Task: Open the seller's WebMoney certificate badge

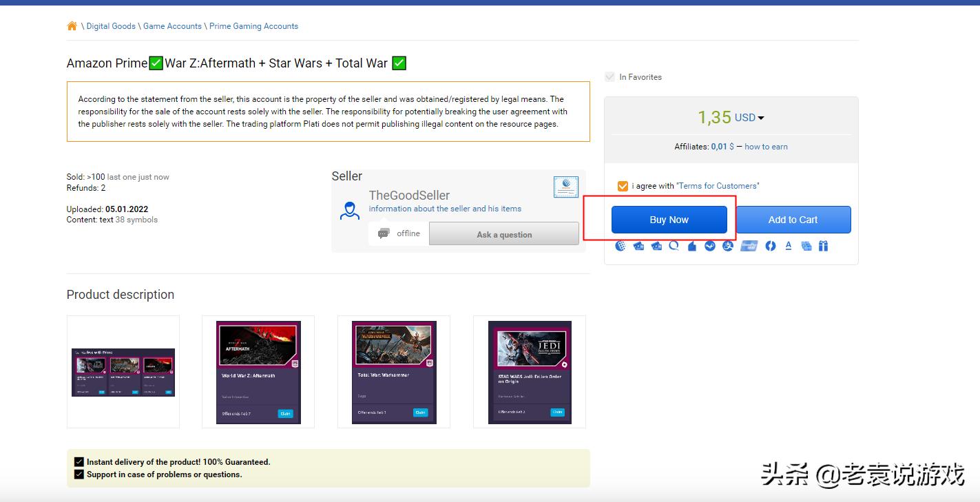Action: [x=565, y=187]
